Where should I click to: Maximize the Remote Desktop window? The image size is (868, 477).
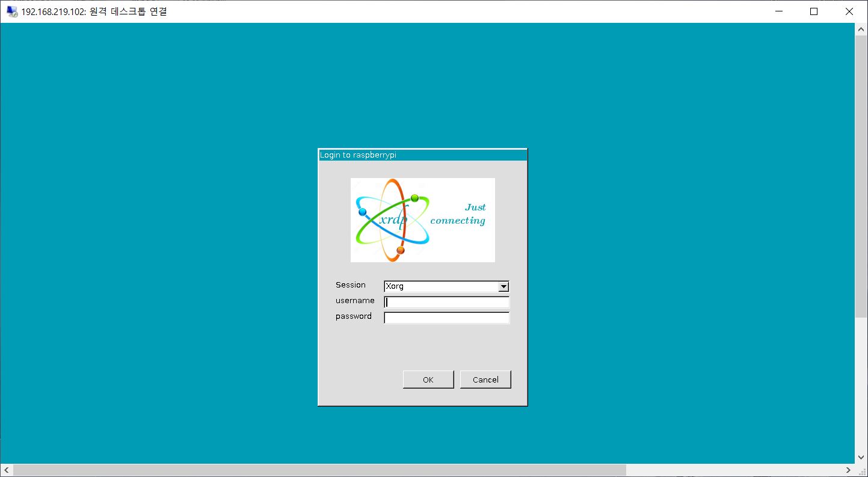814,11
